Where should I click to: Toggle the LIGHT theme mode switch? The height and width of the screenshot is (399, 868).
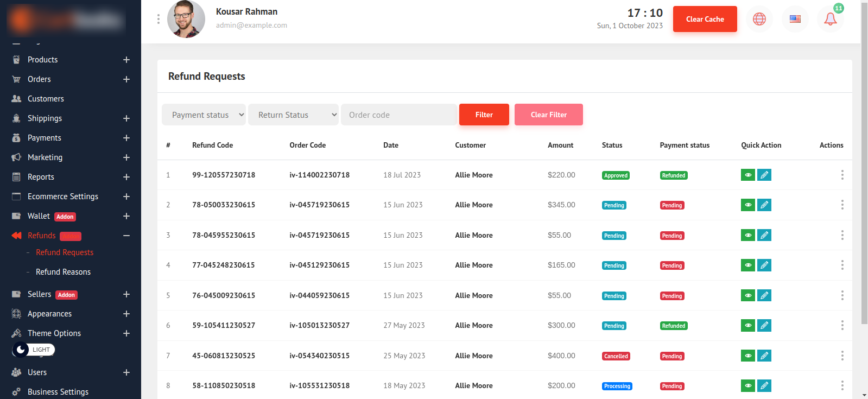click(34, 350)
